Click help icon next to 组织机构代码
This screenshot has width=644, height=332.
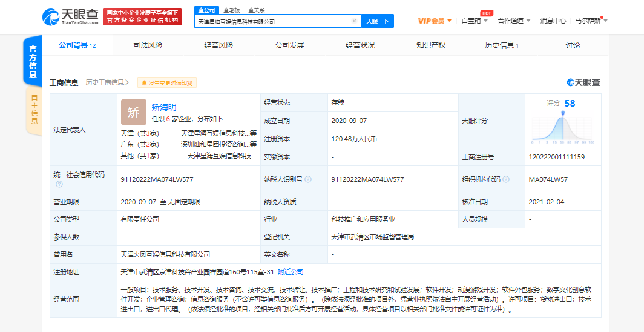(x=506, y=179)
